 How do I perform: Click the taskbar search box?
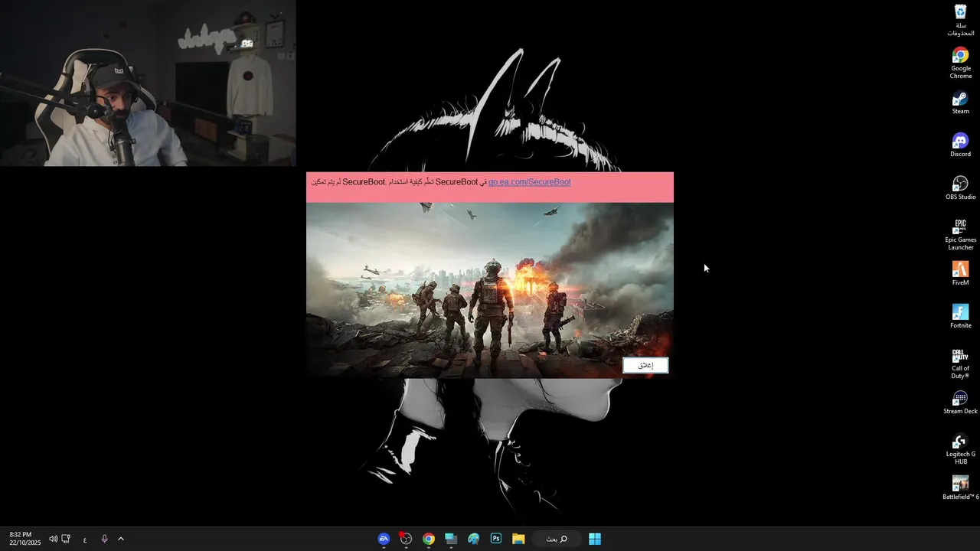click(557, 539)
